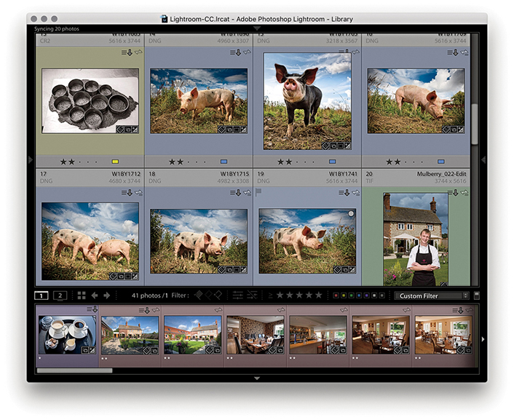The image size is (514, 420).
Task: Filter by yellow color label
Action: 344,296
